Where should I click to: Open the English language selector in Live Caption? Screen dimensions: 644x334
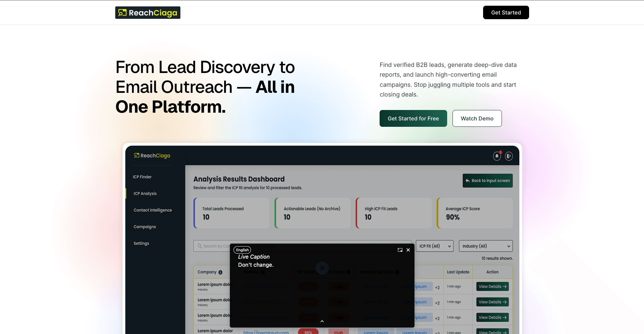click(242, 250)
